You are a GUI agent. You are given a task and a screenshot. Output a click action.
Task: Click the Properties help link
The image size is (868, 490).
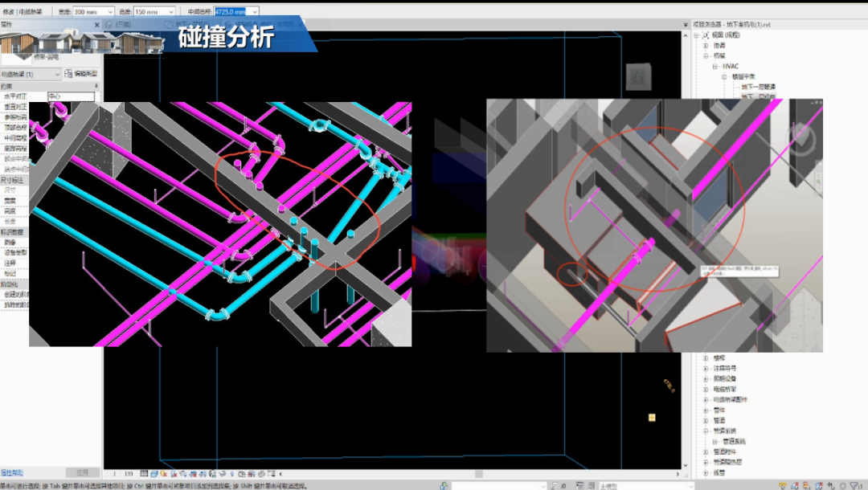(12, 472)
